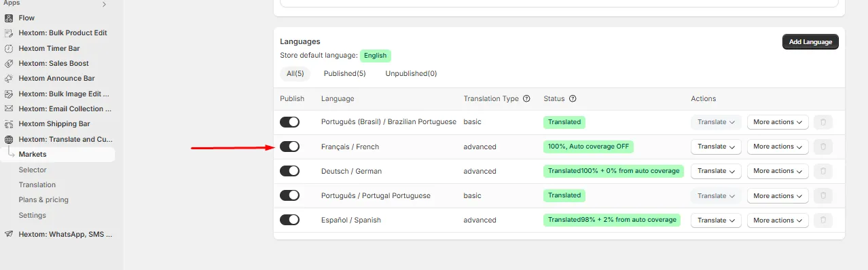Expand the Apps section chevron

point(104,4)
